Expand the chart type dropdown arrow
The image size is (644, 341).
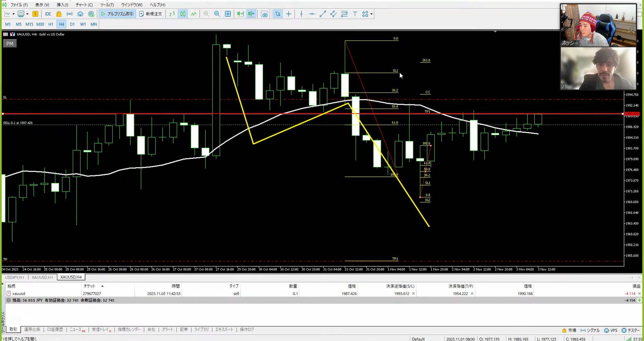[x=13, y=14]
